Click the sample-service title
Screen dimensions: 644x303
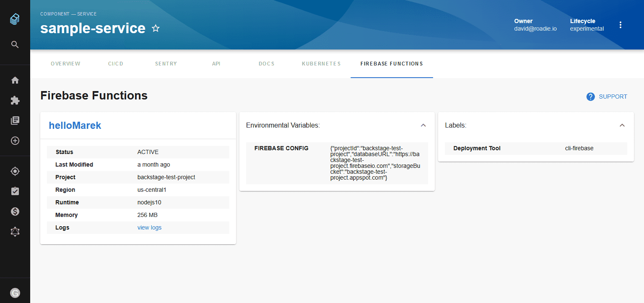click(x=93, y=28)
